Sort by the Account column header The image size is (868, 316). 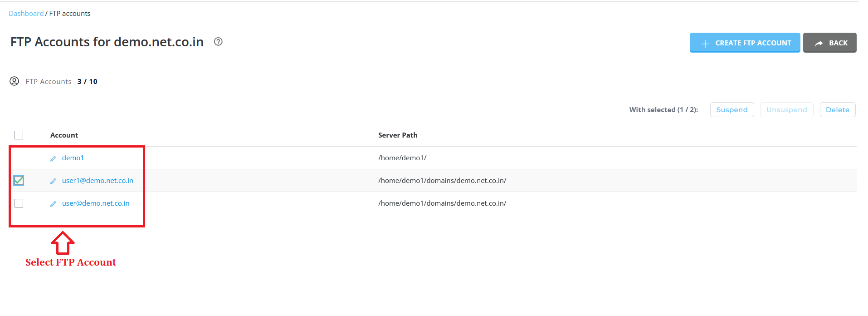pyautogui.click(x=64, y=135)
